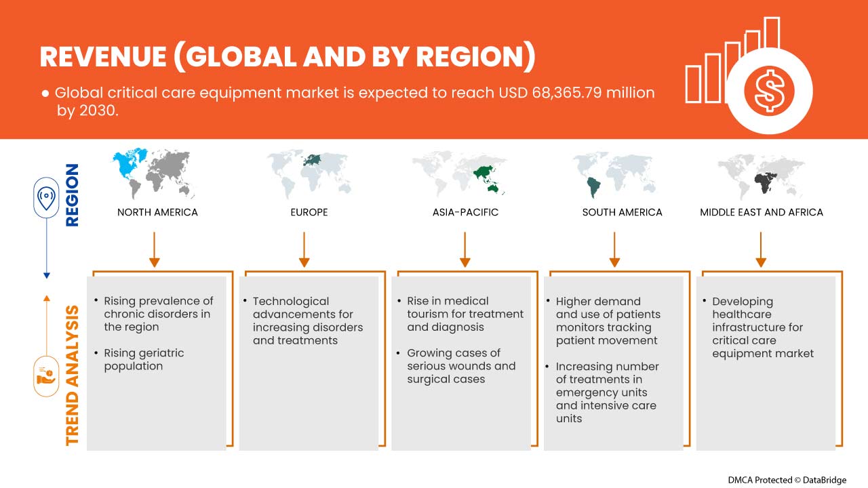Click the MIDDLE EAST AND AFRICA label
The width and height of the screenshot is (868, 488).
pyautogui.click(x=761, y=212)
